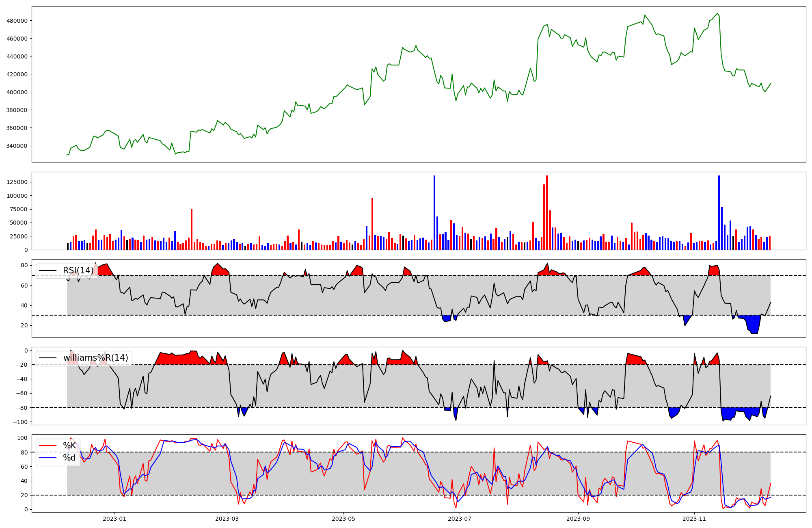
Task: Click the red %K legend line sample
Action: coord(48,446)
